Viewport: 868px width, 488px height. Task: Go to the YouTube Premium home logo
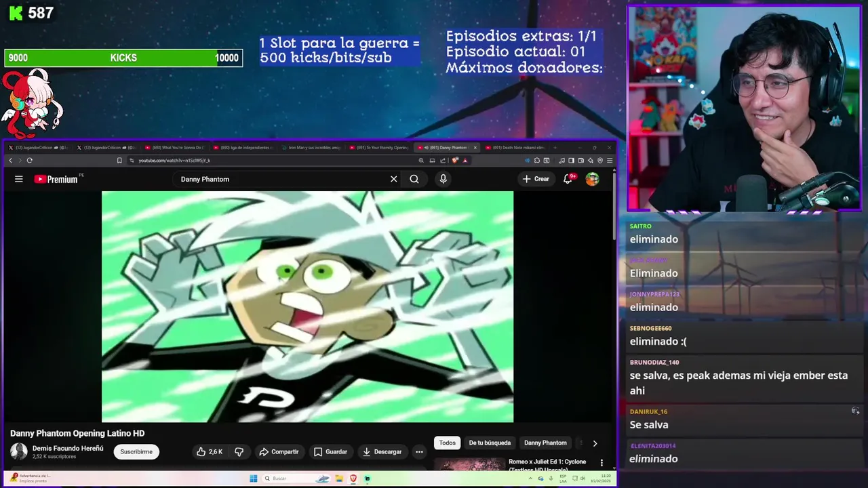coord(57,179)
